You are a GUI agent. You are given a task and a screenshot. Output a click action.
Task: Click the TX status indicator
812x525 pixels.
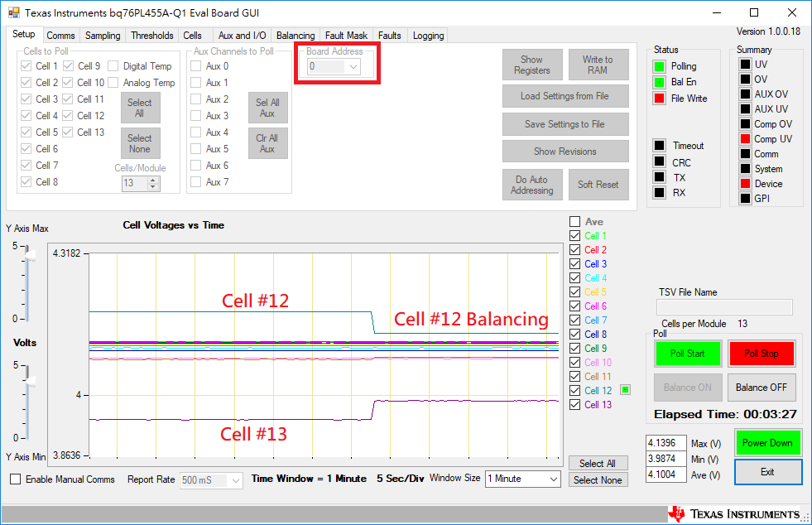tap(659, 176)
